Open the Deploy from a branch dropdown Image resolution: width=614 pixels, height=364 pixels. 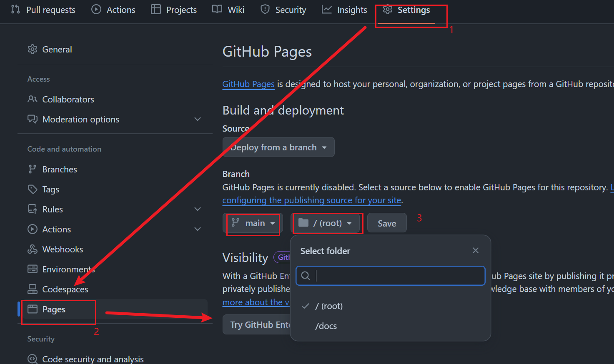[278, 147]
